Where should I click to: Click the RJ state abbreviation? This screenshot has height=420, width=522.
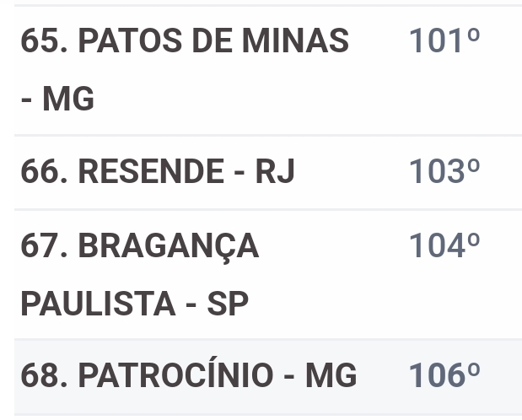(275, 172)
